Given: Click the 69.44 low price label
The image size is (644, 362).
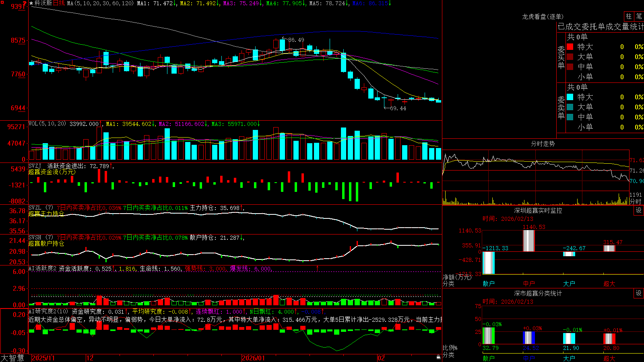Looking at the screenshot, I should (x=398, y=108).
